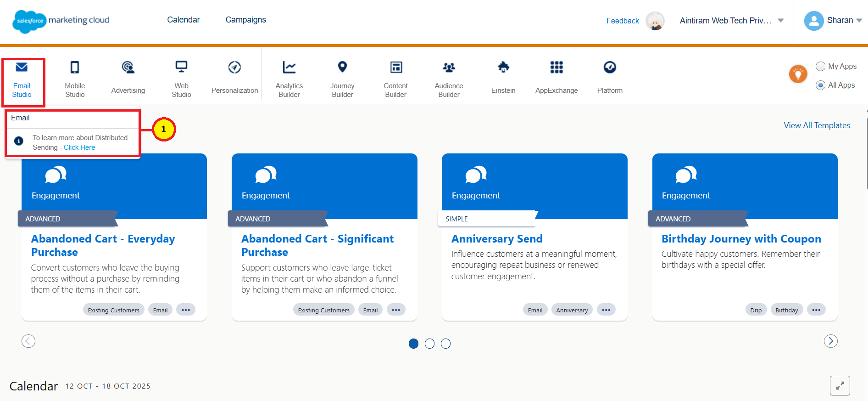
Task: Select the My Apps radio button
Action: tap(821, 66)
